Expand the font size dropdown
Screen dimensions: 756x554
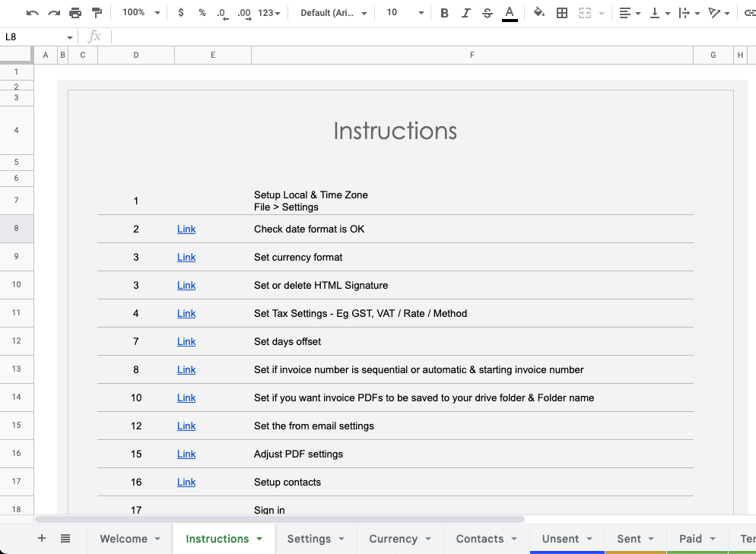tap(402, 13)
